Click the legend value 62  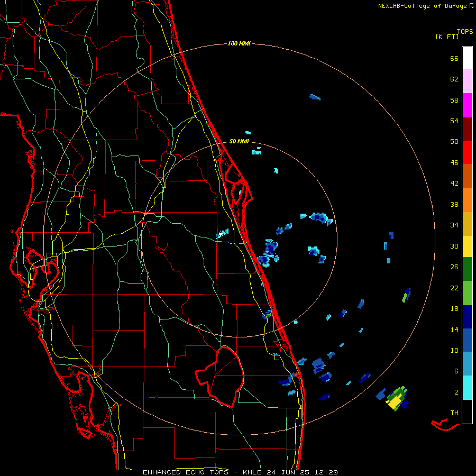tap(454, 79)
